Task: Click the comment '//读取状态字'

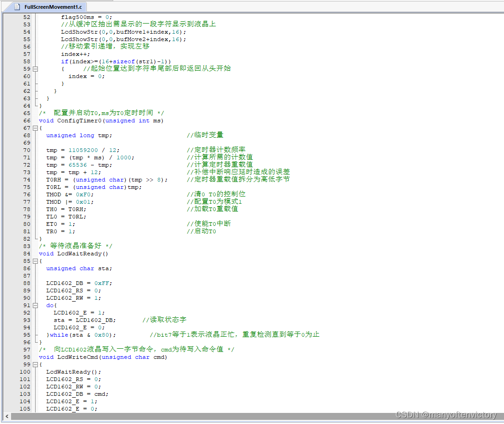Action: (x=164, y=320)
